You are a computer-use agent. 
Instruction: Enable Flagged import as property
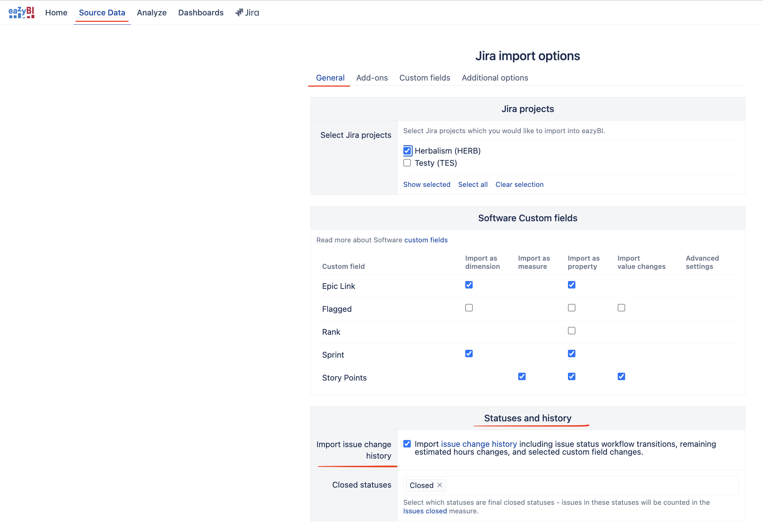coord(572,308)
